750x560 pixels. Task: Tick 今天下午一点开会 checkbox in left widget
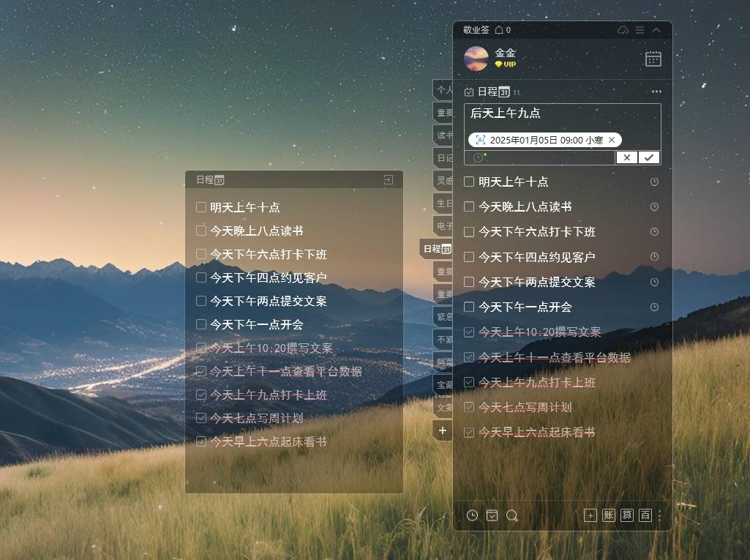[201, 324]
